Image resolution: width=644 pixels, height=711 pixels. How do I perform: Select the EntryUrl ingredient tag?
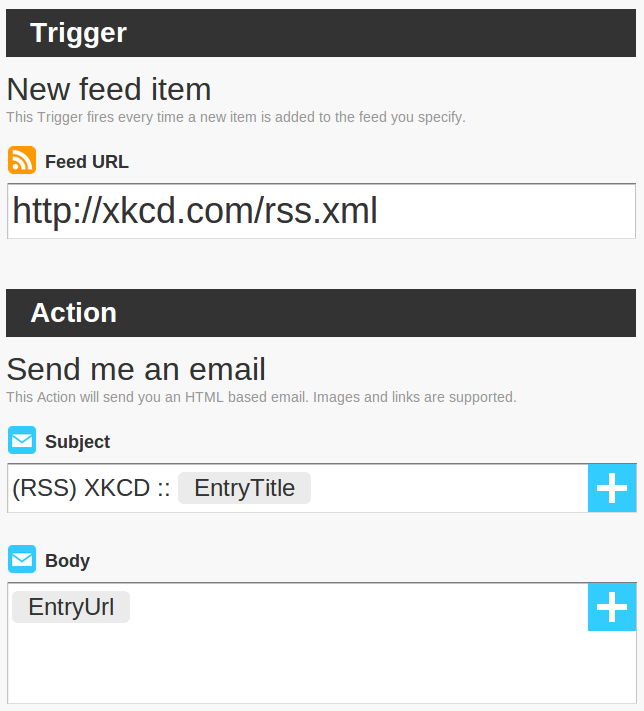71,607
